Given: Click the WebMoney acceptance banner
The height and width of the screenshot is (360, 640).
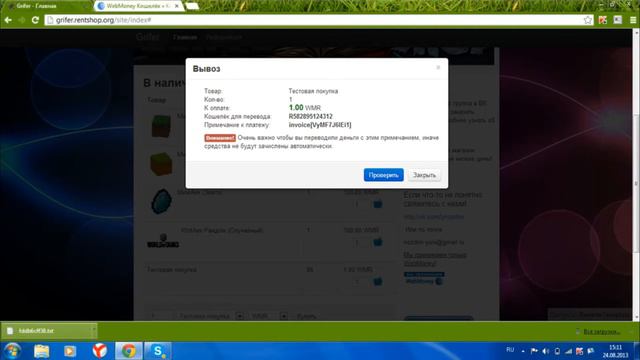Looking at the screenshot, I should point(424,278).
